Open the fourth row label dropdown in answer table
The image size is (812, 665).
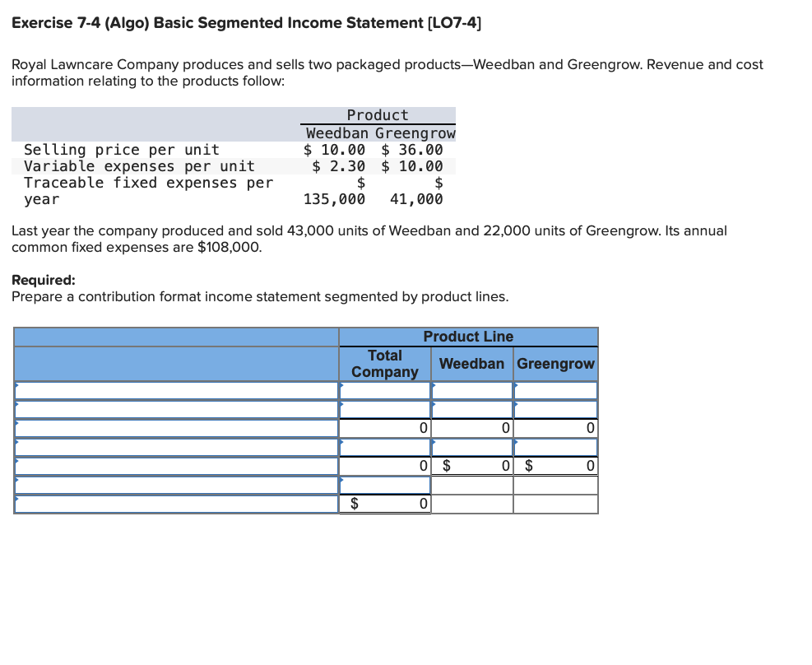[x=177, y=448]
